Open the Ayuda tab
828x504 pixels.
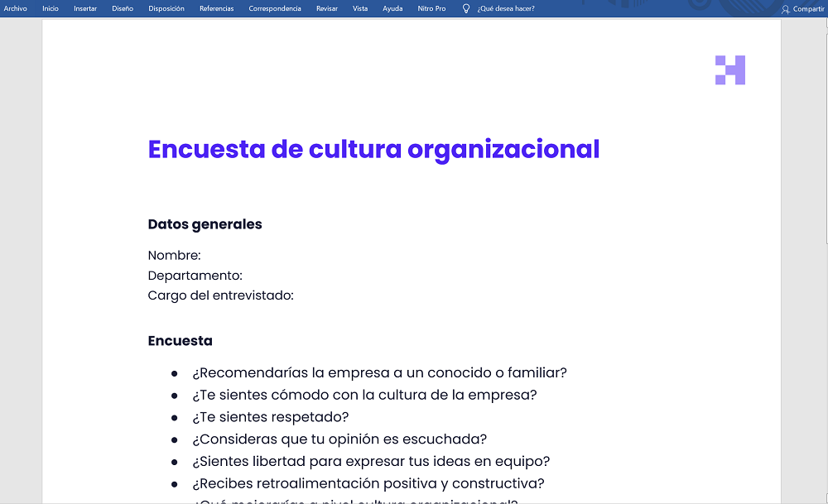[x=392, y=8]
